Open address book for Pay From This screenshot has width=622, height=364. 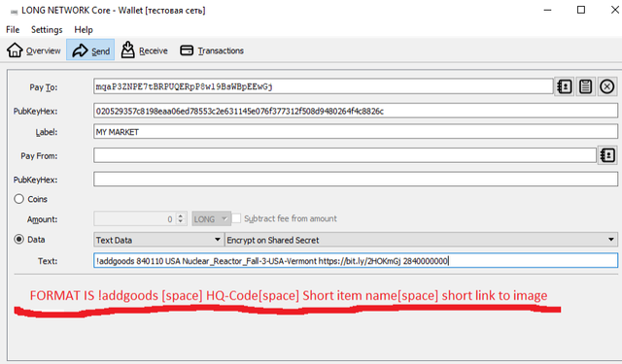(607, 155)
